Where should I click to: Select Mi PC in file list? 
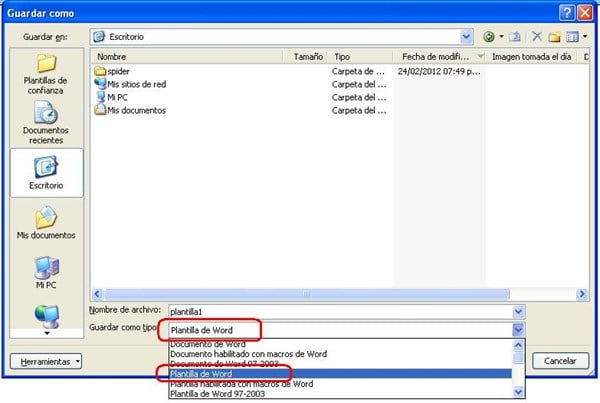click(112, 97)
